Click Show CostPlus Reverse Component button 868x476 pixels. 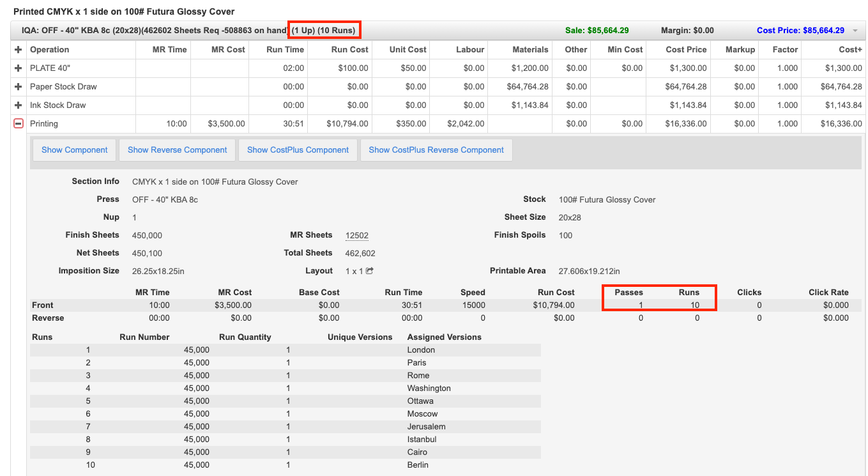[436, 150]
